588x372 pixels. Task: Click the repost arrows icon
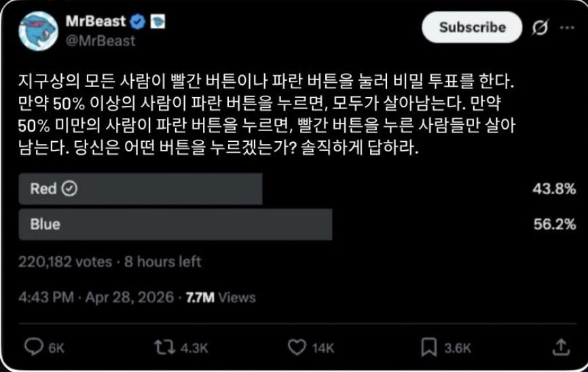coord(165,348)
